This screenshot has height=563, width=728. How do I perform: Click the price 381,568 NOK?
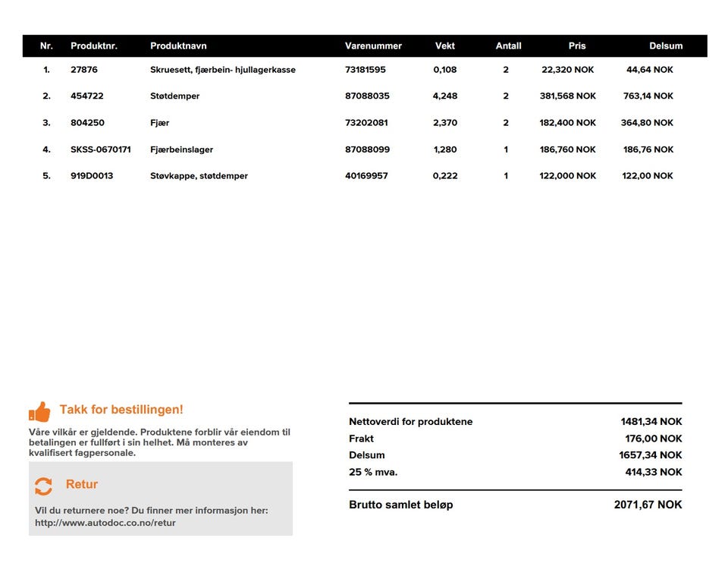[567, 96]
